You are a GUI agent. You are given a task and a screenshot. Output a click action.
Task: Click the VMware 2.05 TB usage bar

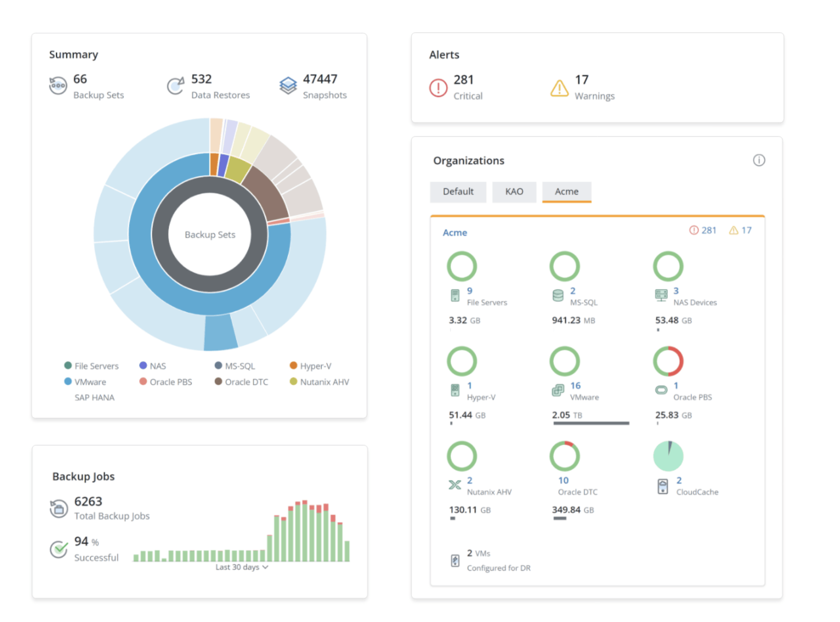point(591,423)
